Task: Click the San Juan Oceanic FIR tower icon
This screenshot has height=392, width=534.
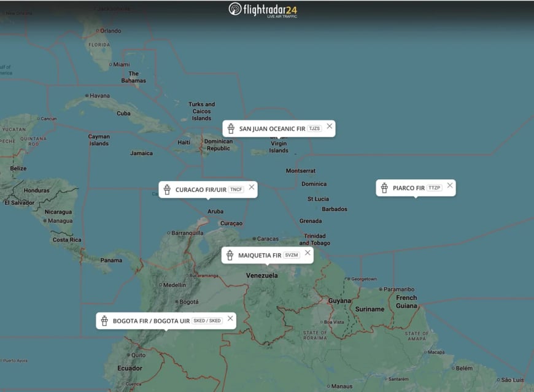Action: point(231,129)
